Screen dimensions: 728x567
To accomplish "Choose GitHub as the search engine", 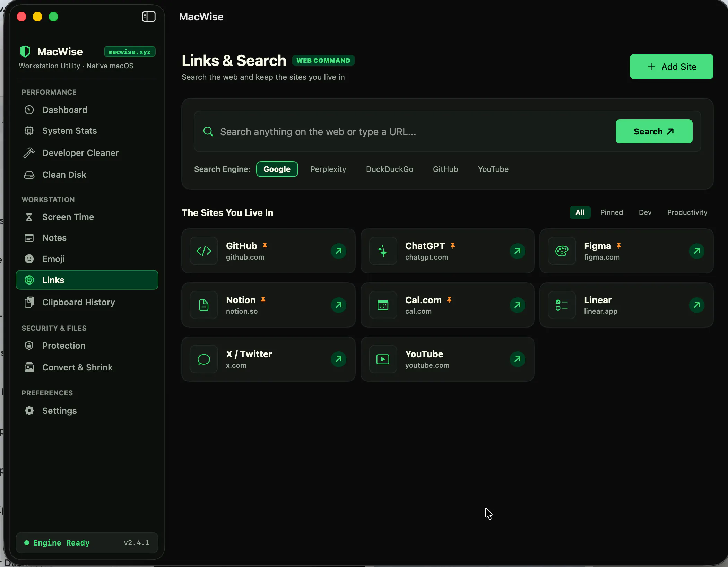I will (445, 169).
